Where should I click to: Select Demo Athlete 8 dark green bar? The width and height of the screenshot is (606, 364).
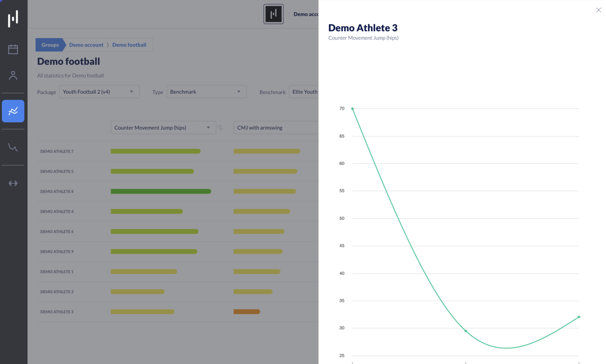[161, 191]
